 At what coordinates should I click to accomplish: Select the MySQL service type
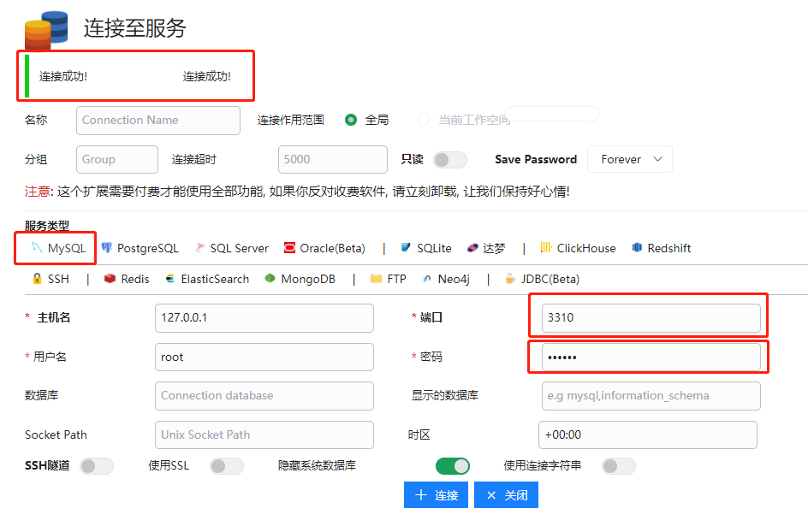(x=57, y=248)
